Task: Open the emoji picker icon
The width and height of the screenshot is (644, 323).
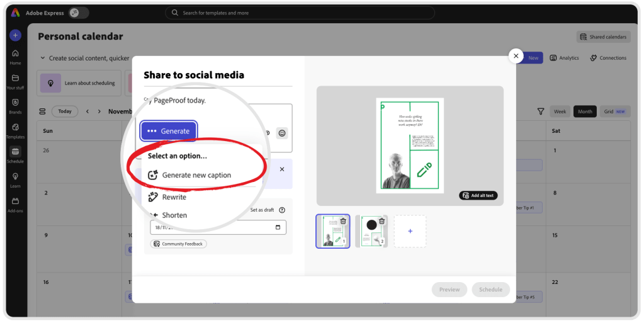Action: pos(282,133)
